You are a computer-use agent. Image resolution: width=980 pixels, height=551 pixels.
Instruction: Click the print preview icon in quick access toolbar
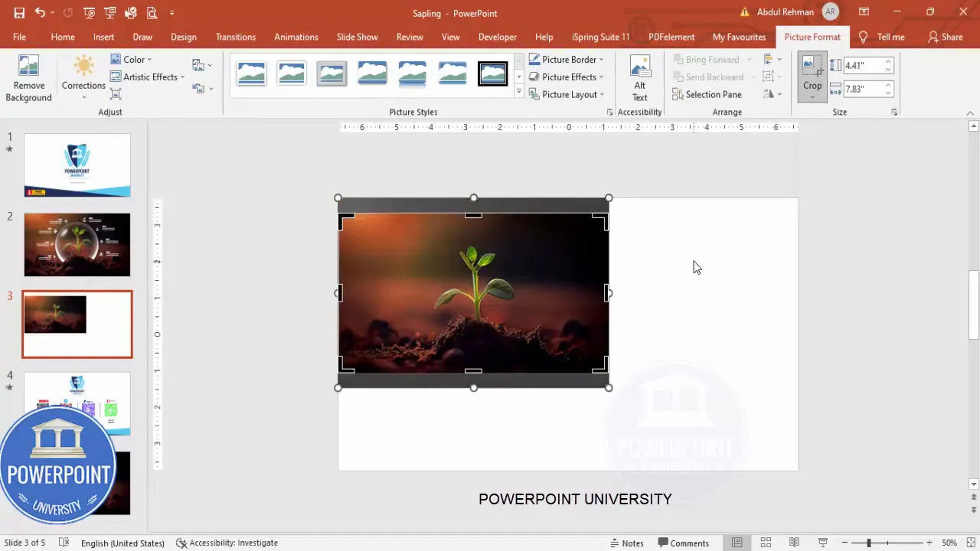click(152, 13)
